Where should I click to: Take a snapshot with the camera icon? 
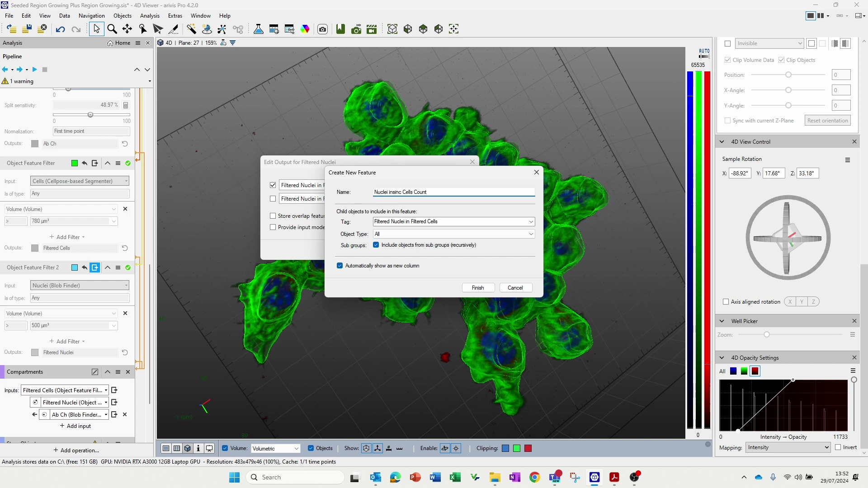[x=322, y=29]
